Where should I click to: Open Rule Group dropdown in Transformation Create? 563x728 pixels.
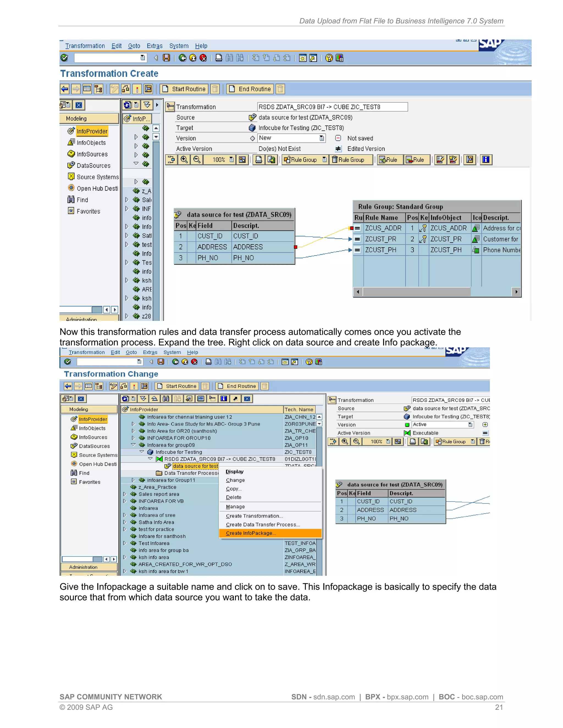[324, 160]
